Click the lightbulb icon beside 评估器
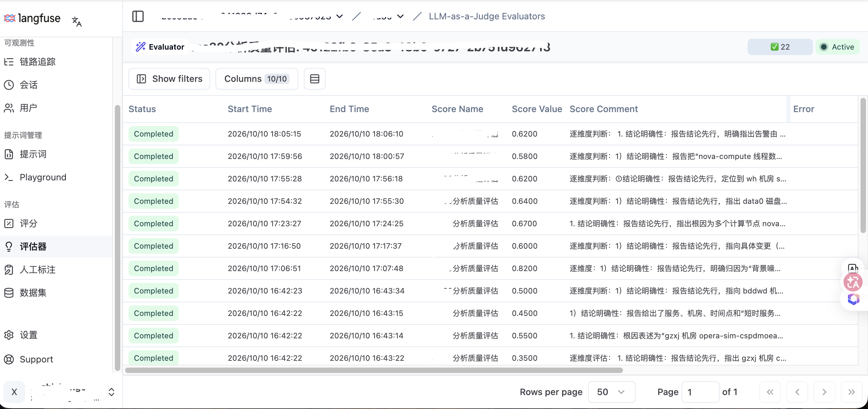The height and width of the screenshot is (409, 868). pos(9,247)
